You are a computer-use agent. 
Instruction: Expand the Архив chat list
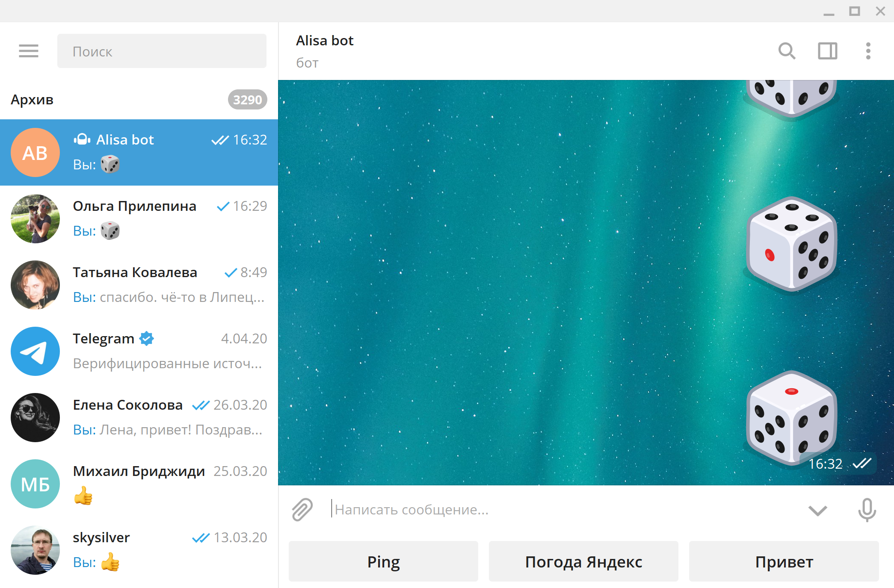(32, 99)
